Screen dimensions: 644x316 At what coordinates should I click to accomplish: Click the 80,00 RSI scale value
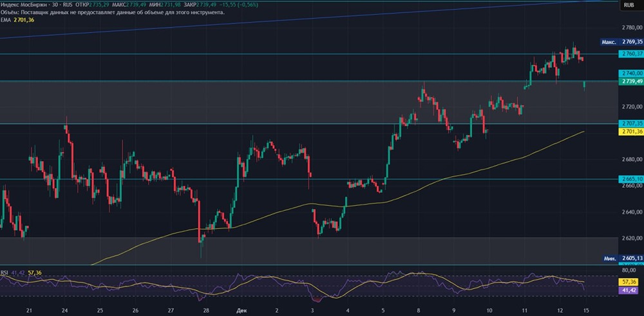[629, 270]
